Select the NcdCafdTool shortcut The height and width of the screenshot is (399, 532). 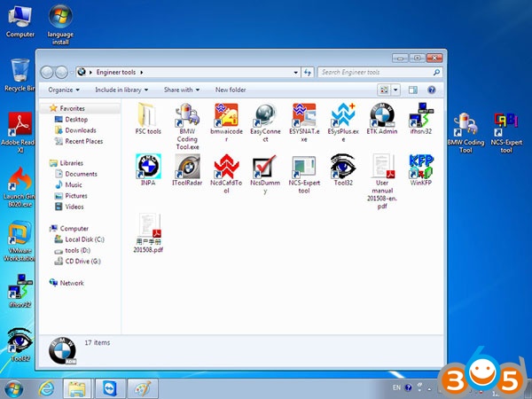226,174
